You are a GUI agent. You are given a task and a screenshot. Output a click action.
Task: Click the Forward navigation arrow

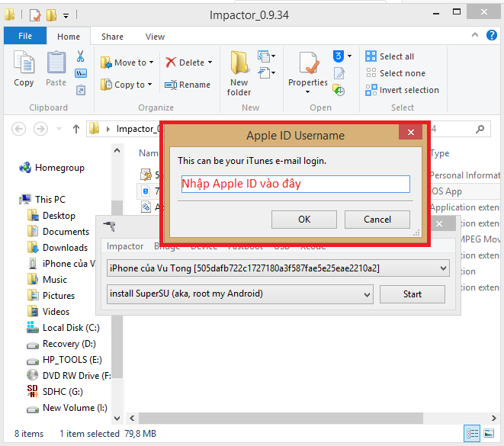point(40,129)
